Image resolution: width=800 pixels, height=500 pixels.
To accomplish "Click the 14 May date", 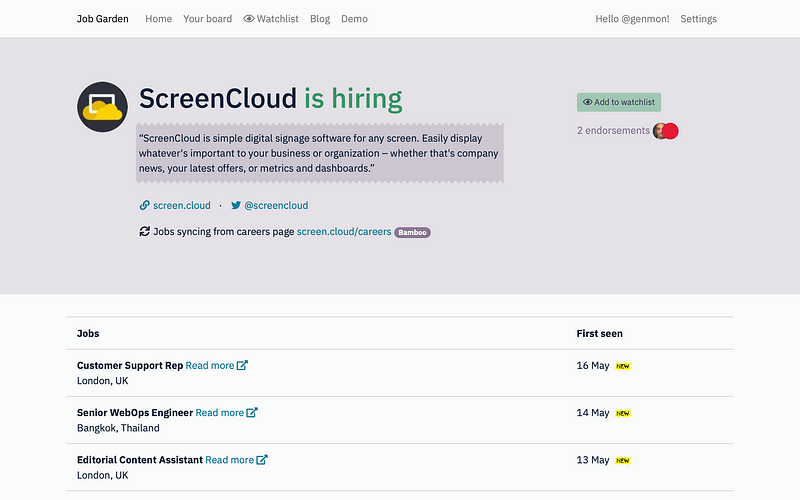I will tap(593, 412).
